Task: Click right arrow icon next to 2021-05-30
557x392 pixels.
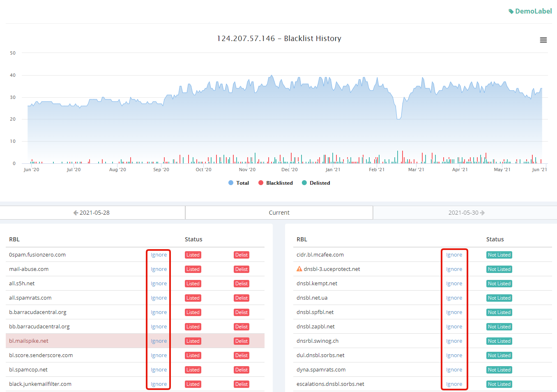Action: pos(482,213)
